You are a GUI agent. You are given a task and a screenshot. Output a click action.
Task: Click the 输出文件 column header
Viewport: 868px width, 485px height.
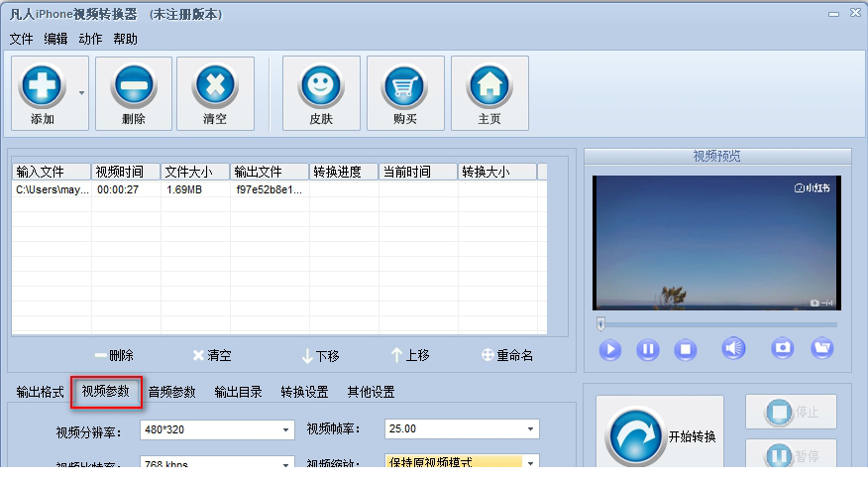tap(270, 172)
